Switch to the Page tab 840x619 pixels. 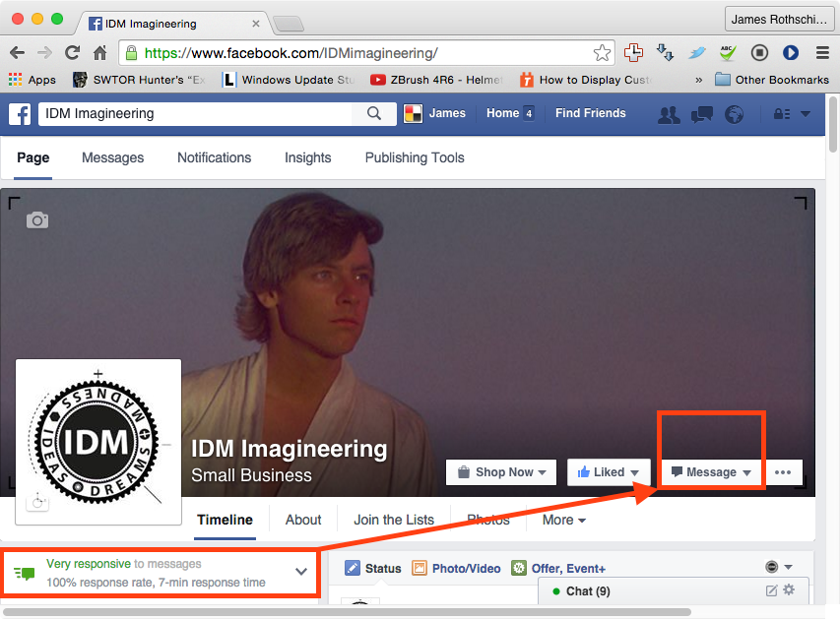(x=33, y=157)
